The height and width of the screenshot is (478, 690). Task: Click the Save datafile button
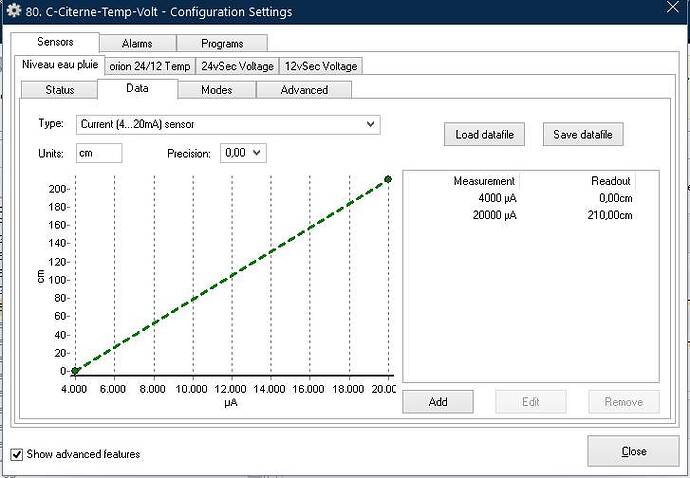point(583,134)
